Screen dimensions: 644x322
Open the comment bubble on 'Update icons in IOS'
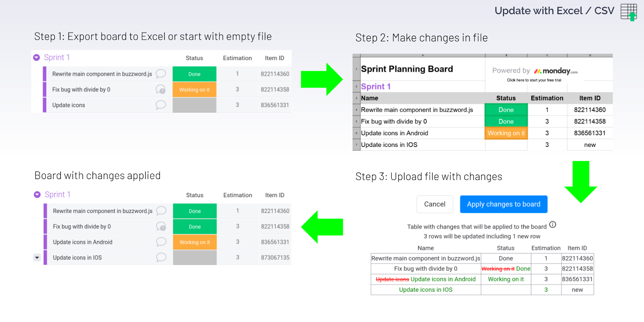(161, 258)
